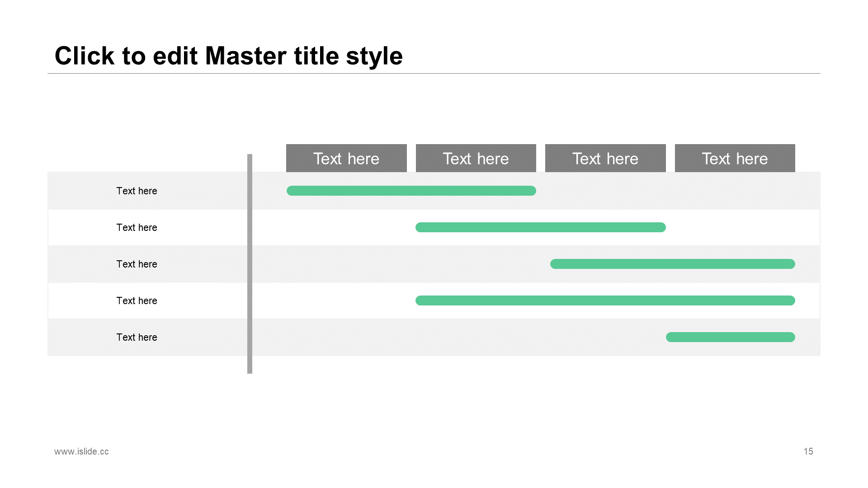
Task: Click the middle row's "Text here" label
Action: [137, 264]
